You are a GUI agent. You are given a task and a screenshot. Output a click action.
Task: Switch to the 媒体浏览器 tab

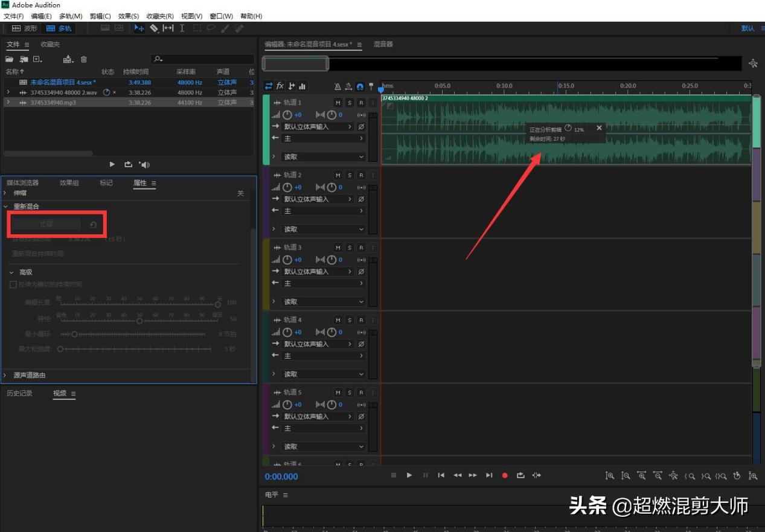pos(22,182)
